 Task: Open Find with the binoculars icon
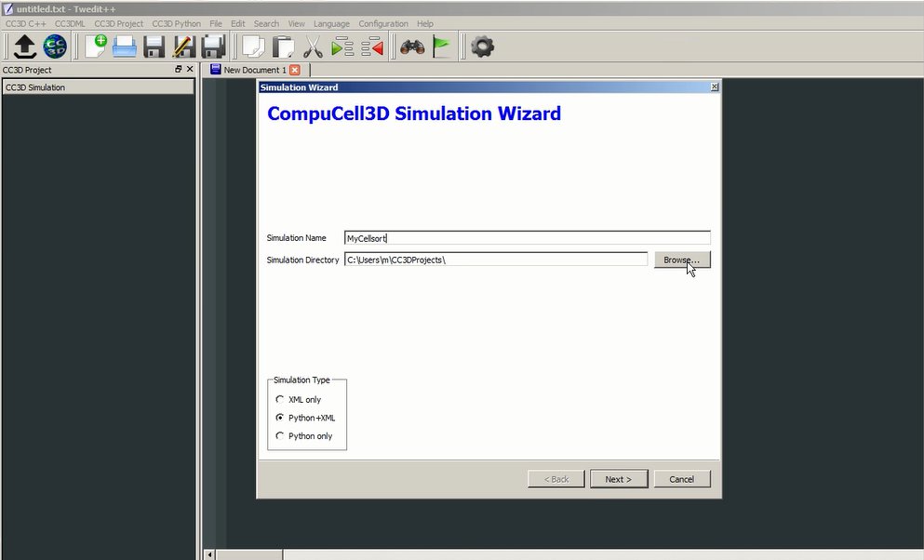[x=412, y=47]
